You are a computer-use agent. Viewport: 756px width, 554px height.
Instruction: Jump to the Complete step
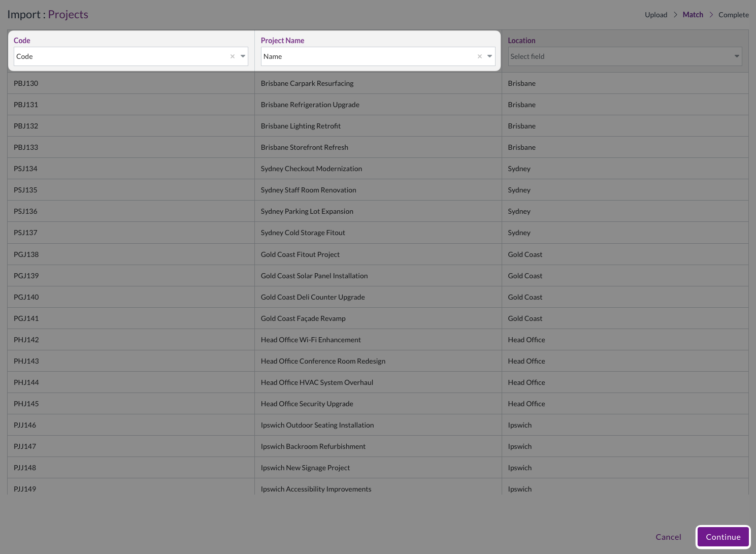tap(733, 15)
